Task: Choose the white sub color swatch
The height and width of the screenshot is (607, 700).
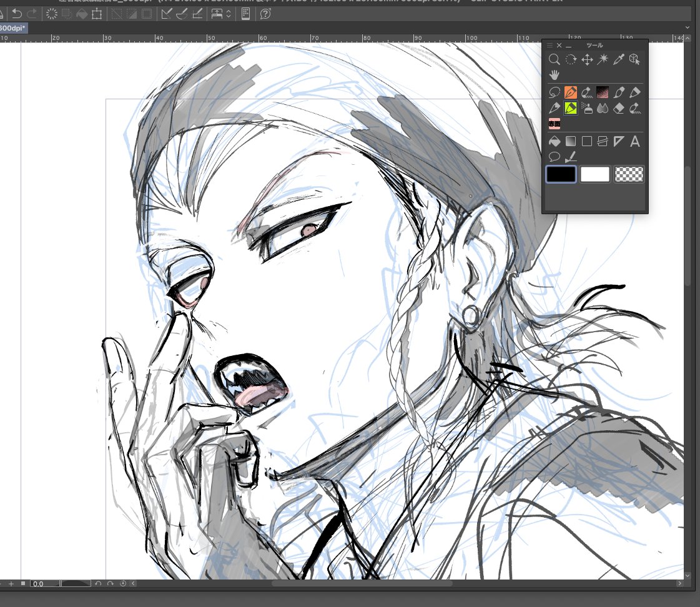Action: tap(594, 174)
